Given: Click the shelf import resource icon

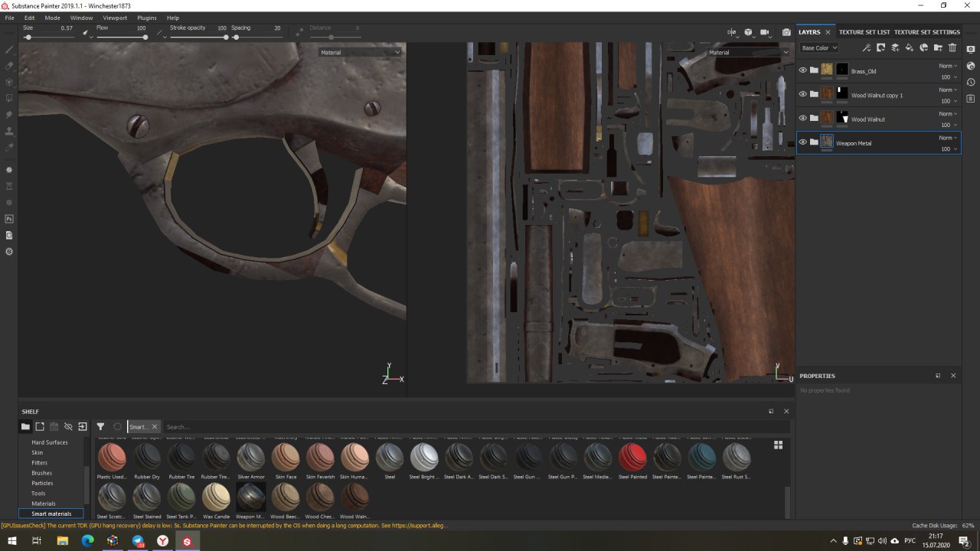Looking at the screenshot, I should pyautogui.click(x=83, y=426).
